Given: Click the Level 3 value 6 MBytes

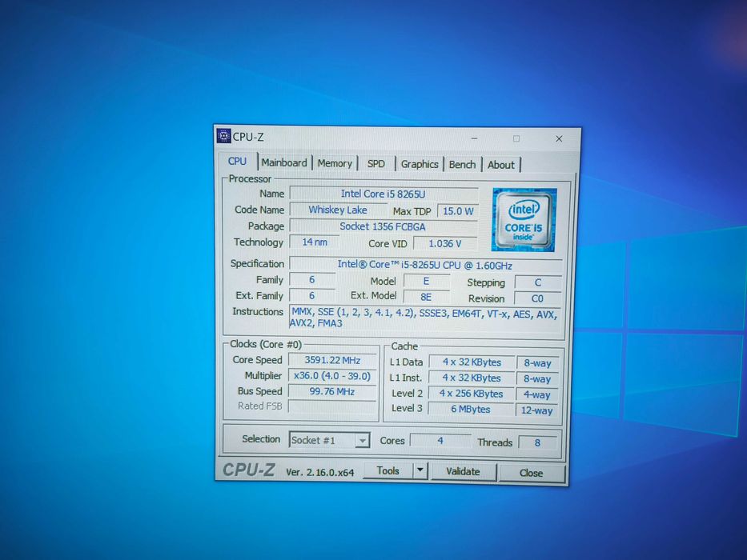Looking at the screenshot, I should pos(471,409).
